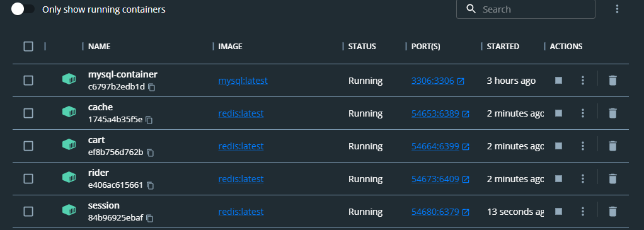Open more actions menu for rider

click(582, 179)
